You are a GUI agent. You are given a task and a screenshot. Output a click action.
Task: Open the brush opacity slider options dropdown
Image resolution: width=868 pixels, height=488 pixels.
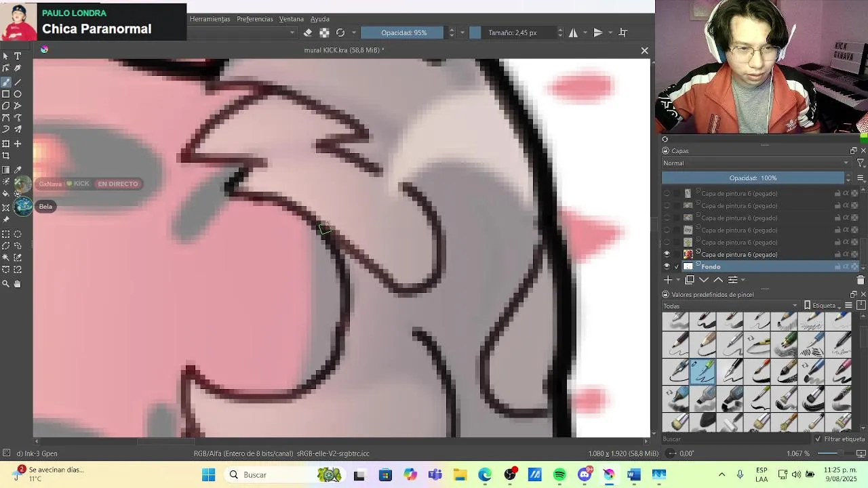click(x=463, y=33)
